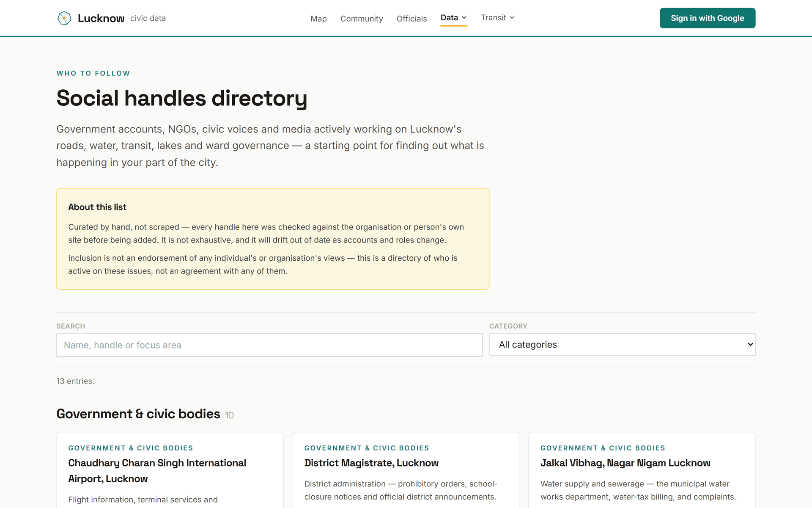Viewport: 812px width, 508px height.
Task: Expand the Transit dropdown menu
Action: point(497,18)
